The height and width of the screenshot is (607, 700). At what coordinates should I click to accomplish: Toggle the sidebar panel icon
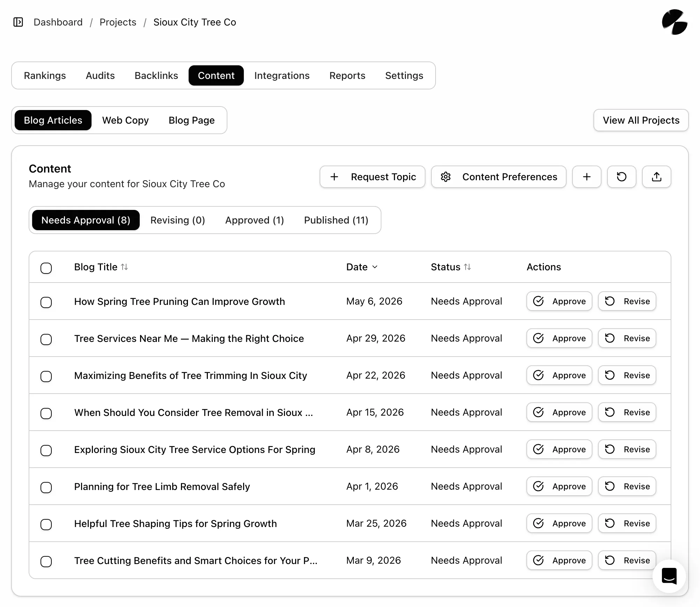tap(18, 22)
